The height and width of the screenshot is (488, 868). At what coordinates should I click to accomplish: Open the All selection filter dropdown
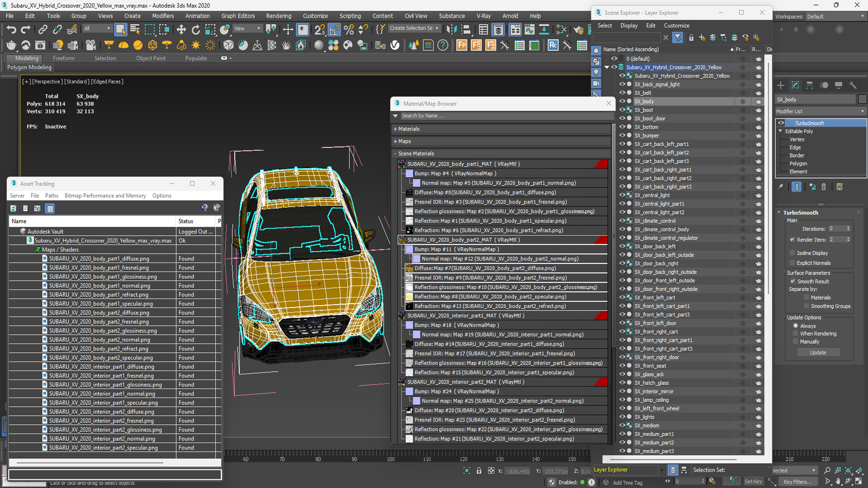click(97, 28)
